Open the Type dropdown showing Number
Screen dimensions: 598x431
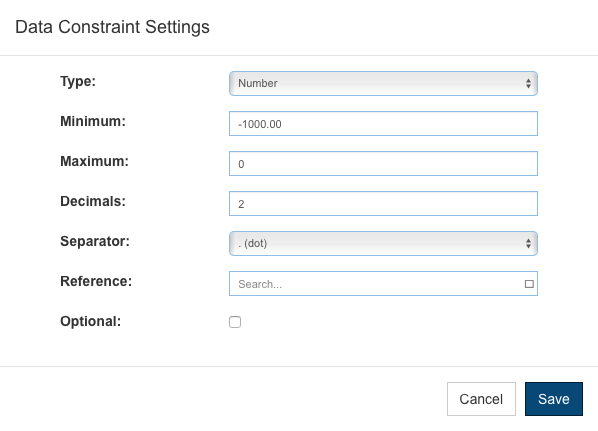383,83
